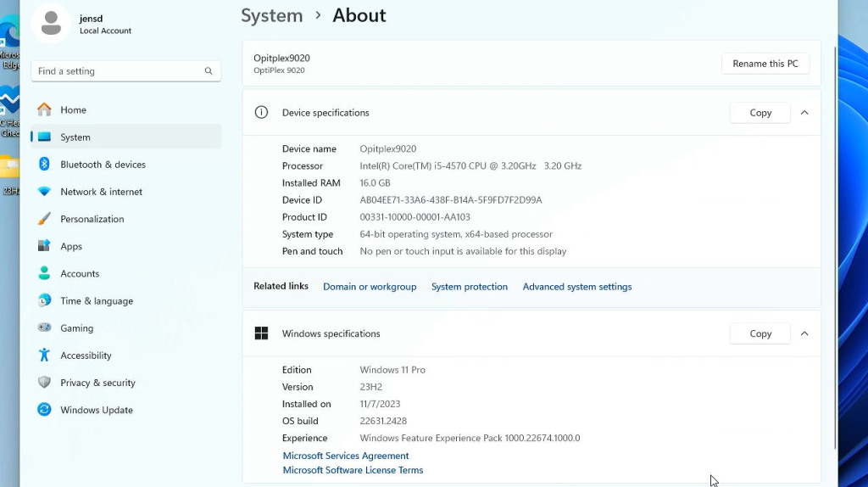Click the System breadcrumb link
Screen dimensions: 868x487
click(272, 15)
